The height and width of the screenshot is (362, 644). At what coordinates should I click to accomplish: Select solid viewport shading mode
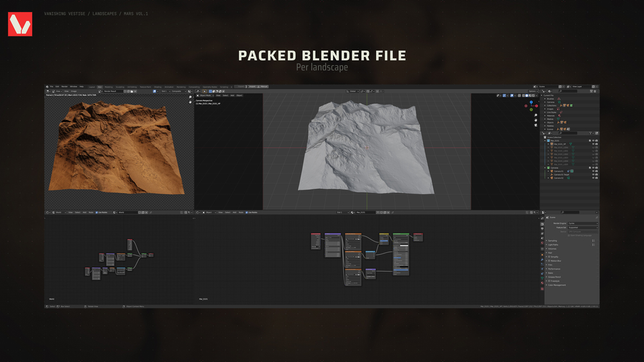point(527,95)
